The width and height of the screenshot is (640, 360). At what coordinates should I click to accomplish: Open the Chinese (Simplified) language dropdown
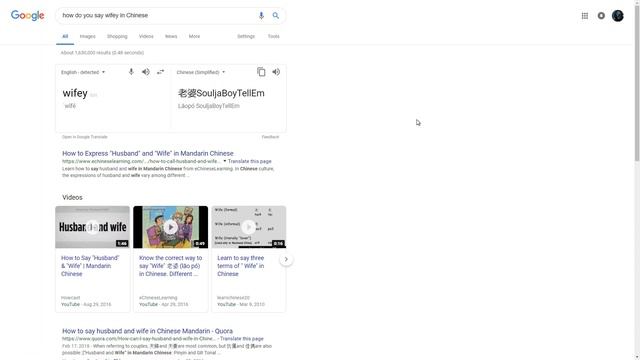pyautogui.click(x=200, y=72)
